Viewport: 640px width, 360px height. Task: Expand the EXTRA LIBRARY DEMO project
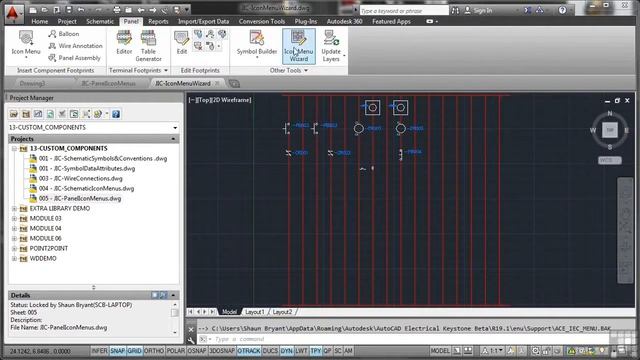14,209
